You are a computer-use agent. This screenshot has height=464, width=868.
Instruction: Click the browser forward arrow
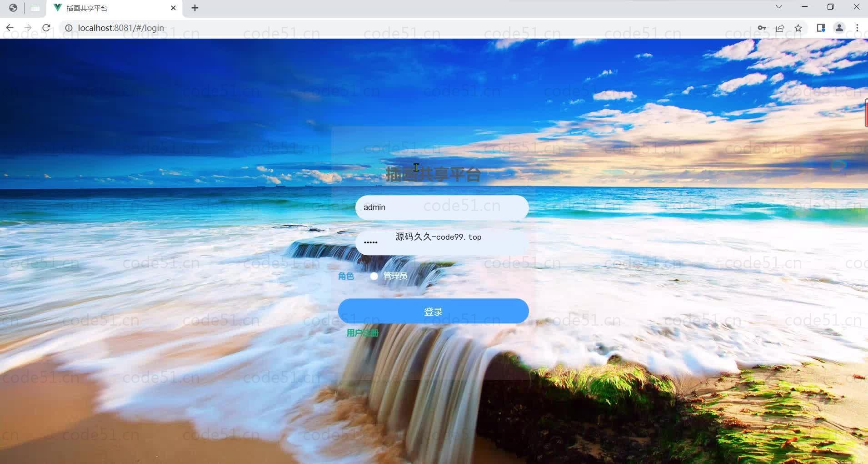coord(28,28)
